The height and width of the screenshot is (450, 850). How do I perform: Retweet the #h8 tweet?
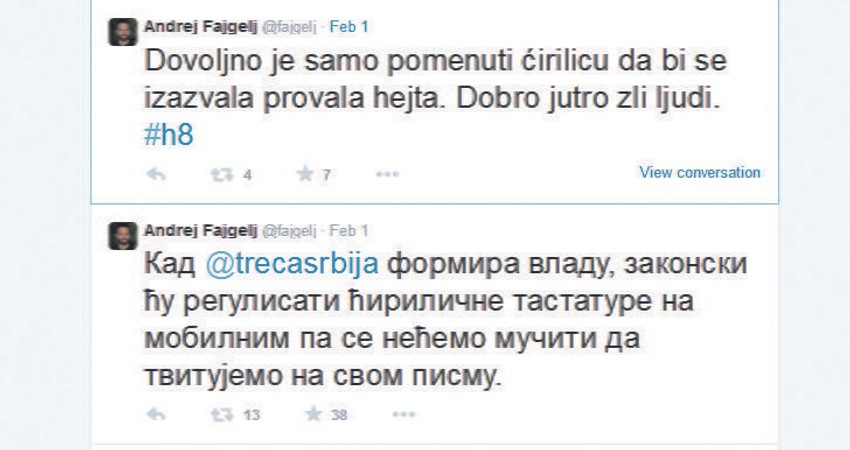[220, 174]
